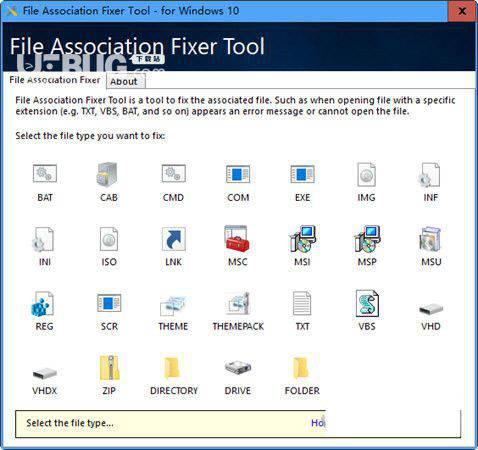The image size is (478, 450).
Task: Select the LNK shortcut icon
Action: click(x=173, y=239)
